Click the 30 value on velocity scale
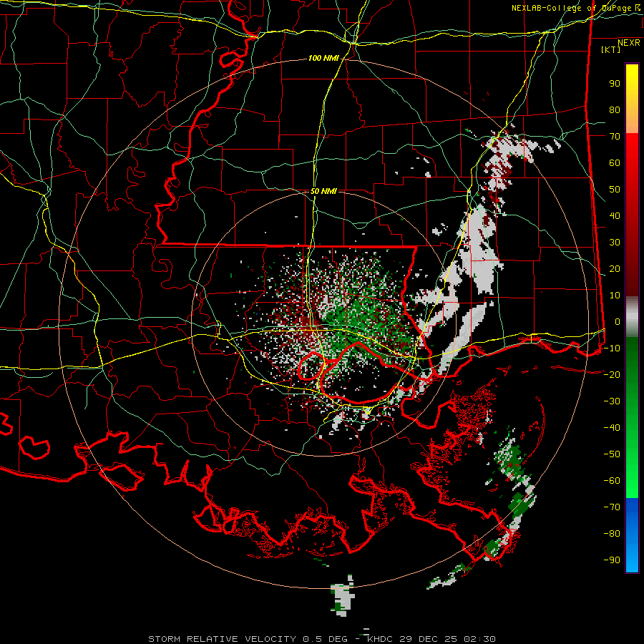Screen dimensions: 644x644 pyautogui.click(x=615, y=243)
